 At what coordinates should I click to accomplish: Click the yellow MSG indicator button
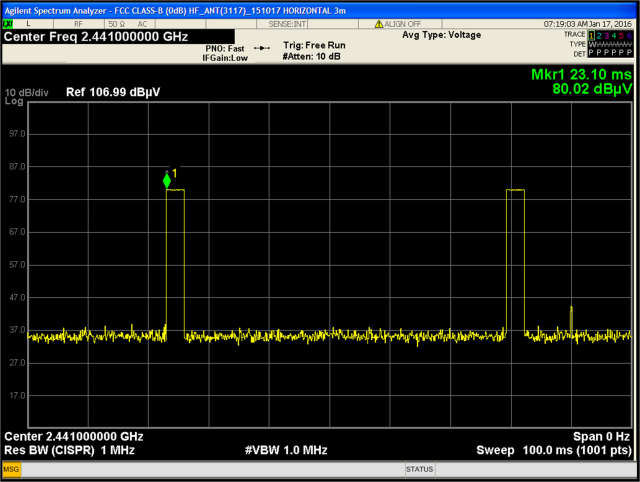pos(11,469)
